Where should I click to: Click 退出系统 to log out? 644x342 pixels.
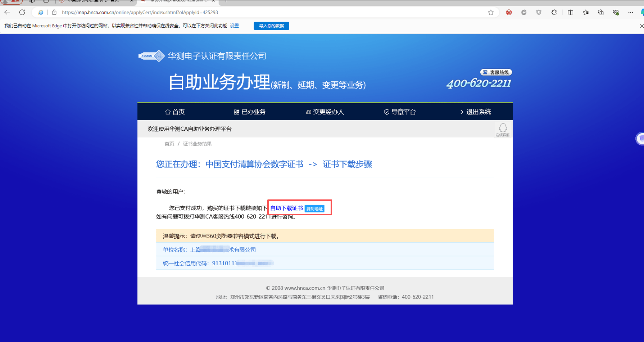point(475,112)
